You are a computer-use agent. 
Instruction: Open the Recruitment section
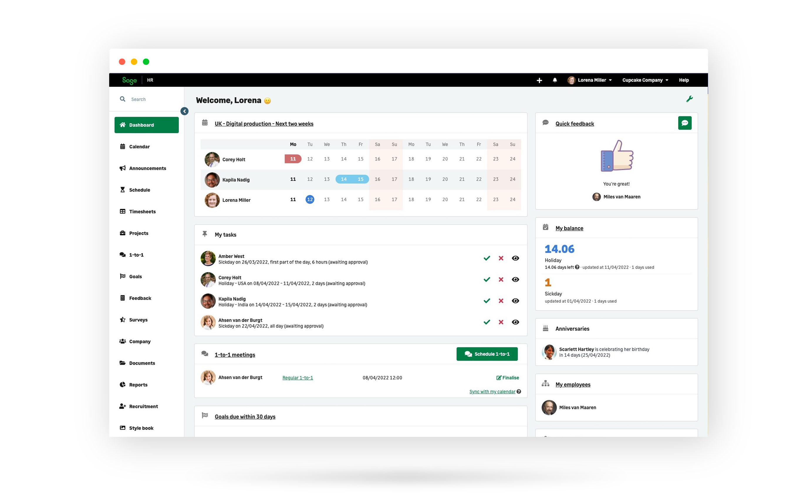point(144,406)
